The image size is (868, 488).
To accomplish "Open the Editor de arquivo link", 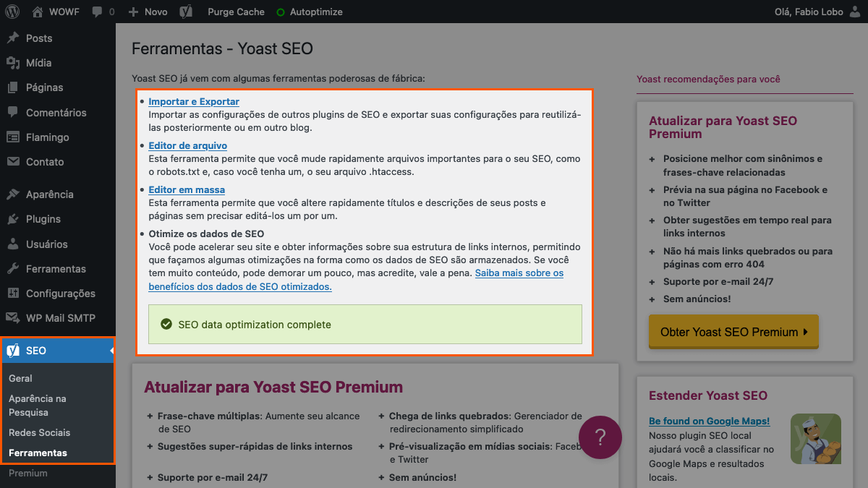I will (x=187, y=145).
